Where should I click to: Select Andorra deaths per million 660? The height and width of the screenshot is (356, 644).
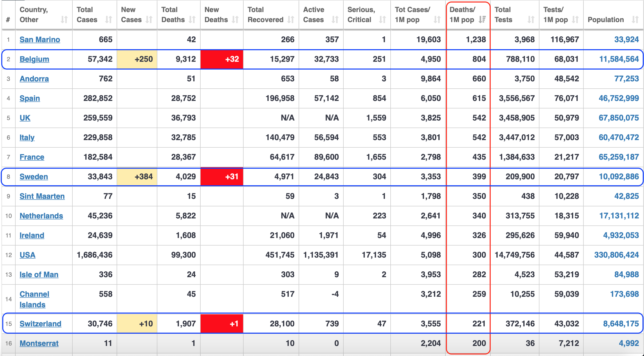click(x=479, y=79)
